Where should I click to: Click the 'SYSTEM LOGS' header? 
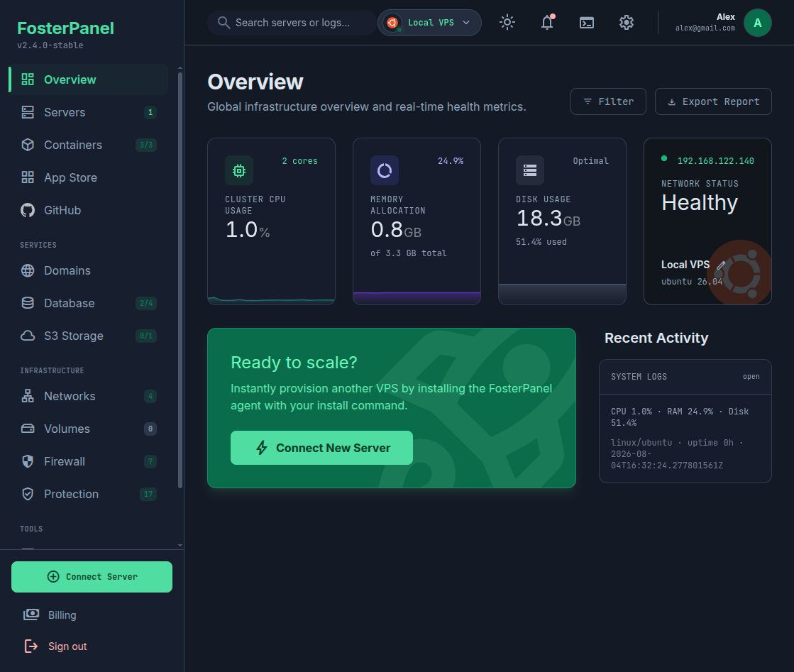pos(639,376)
